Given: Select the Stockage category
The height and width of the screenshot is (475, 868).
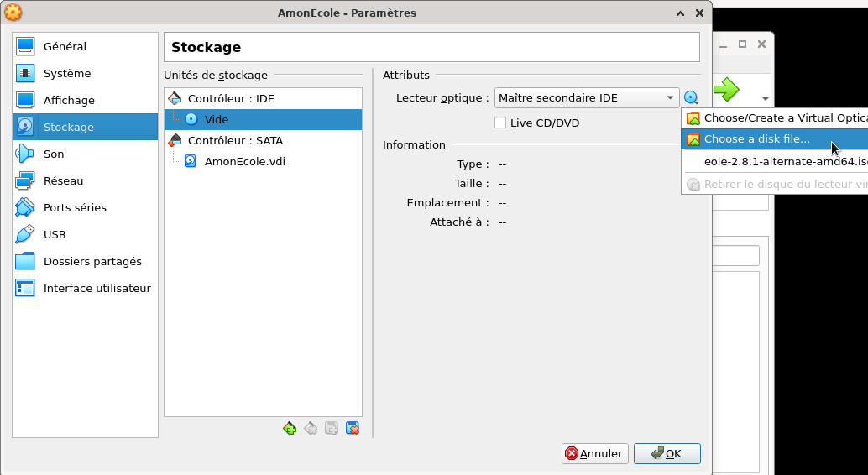Looking at the screenshot, I should click(86, 127).
